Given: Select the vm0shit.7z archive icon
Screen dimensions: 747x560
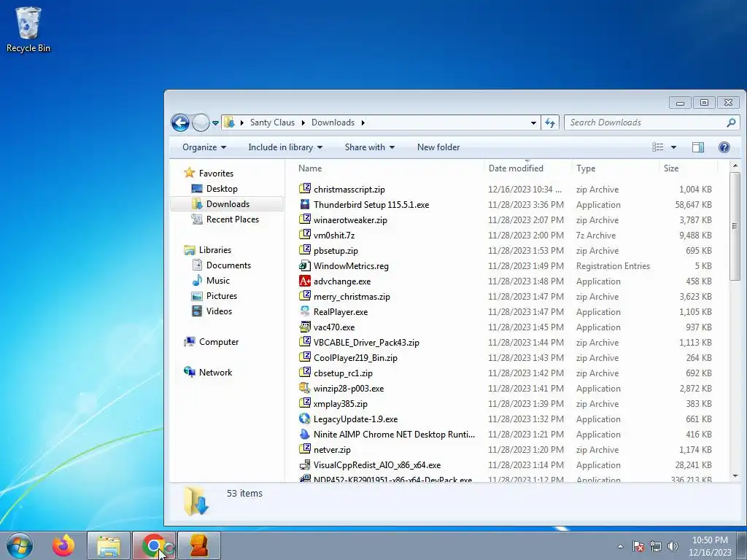Looking at the screenshot, I should coord(305,235).
